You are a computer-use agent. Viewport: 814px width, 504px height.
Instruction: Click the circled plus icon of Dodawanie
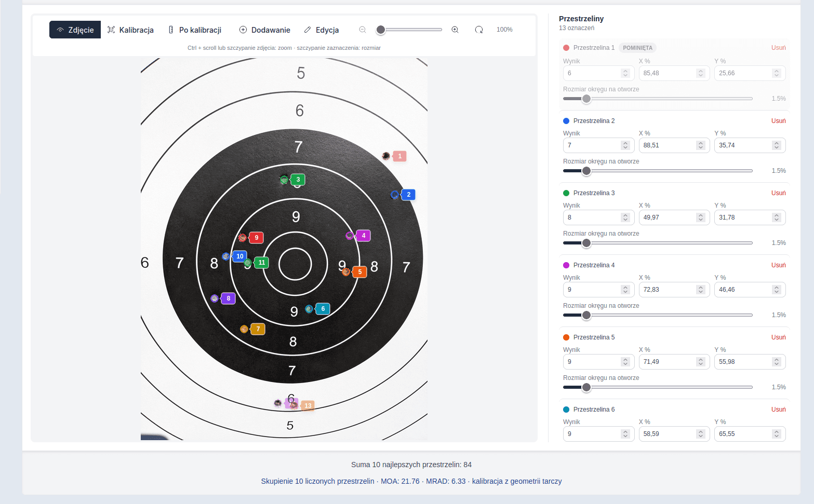coord(243,30)
